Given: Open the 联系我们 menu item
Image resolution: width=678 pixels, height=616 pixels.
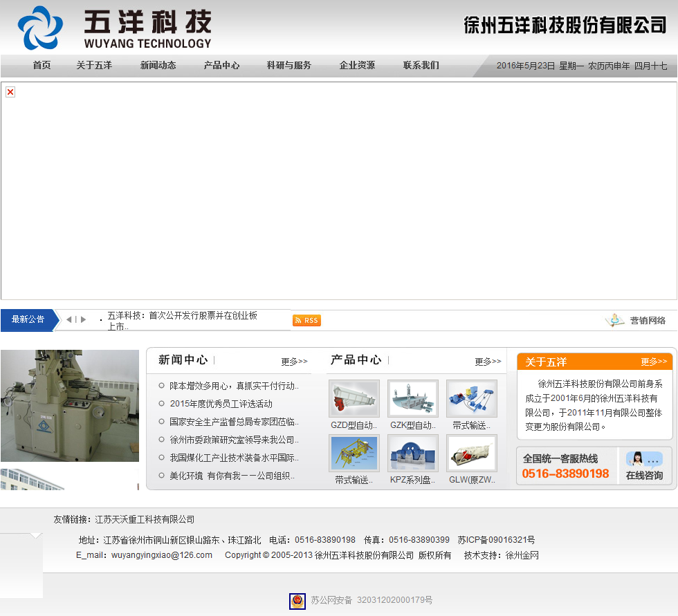Looking at the screenshot, I should (x=421, y=65).
